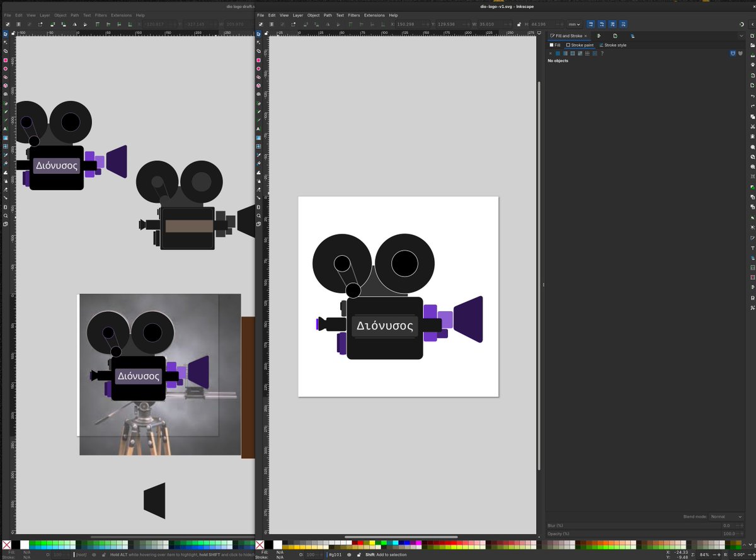The width and height of the screenshot is (756, 560).
Task: Expand the dock panel chevron menu
Action: (x=741, y=36)
